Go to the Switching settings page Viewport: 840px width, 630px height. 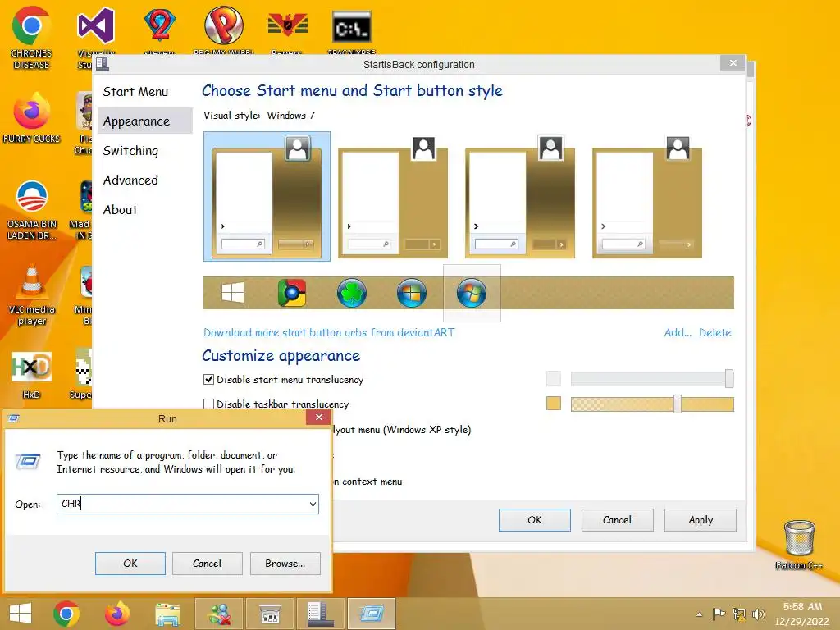tap(130, 151)
